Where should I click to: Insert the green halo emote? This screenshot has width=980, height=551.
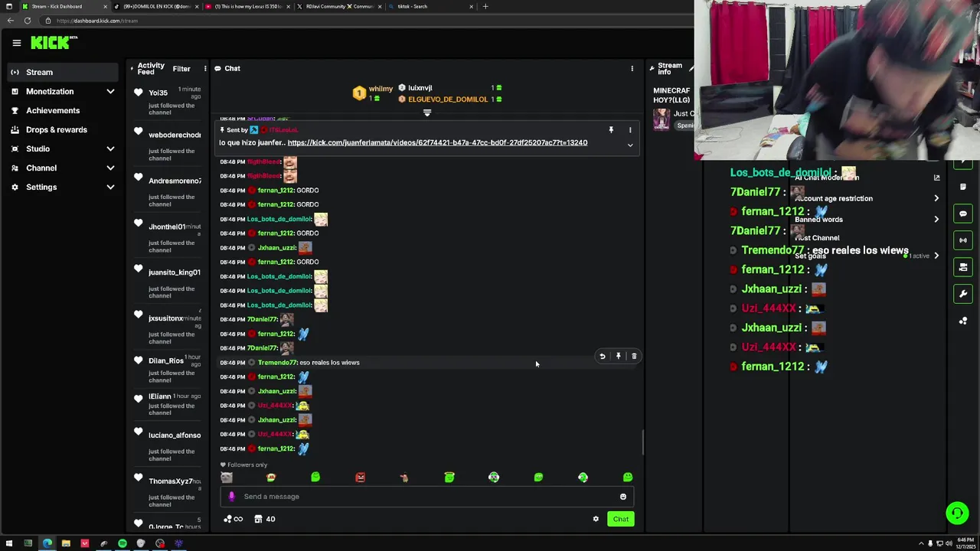[x=449, y=478]
